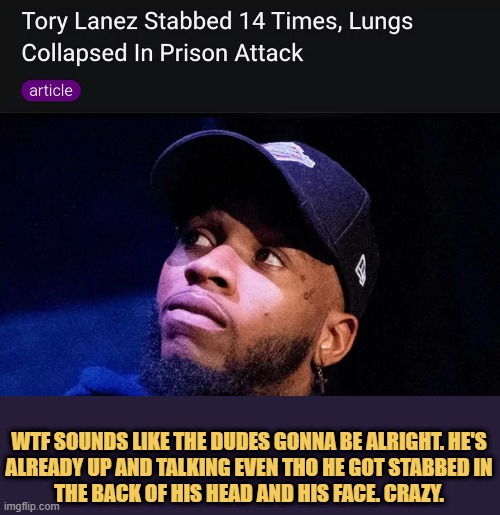The width and height of the screenshot is (500, 515).
Task: Click the word "Lungs" in the headline
Action: [381, 23]
